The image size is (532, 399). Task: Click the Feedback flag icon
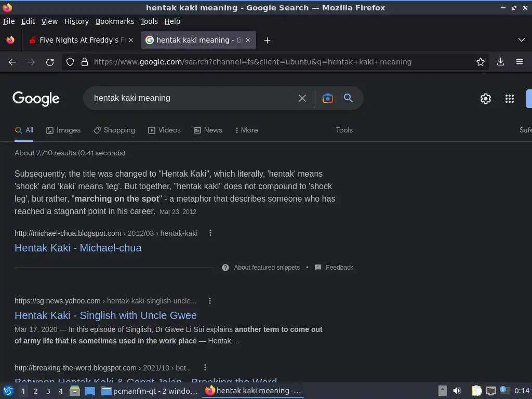click(318, 268)
